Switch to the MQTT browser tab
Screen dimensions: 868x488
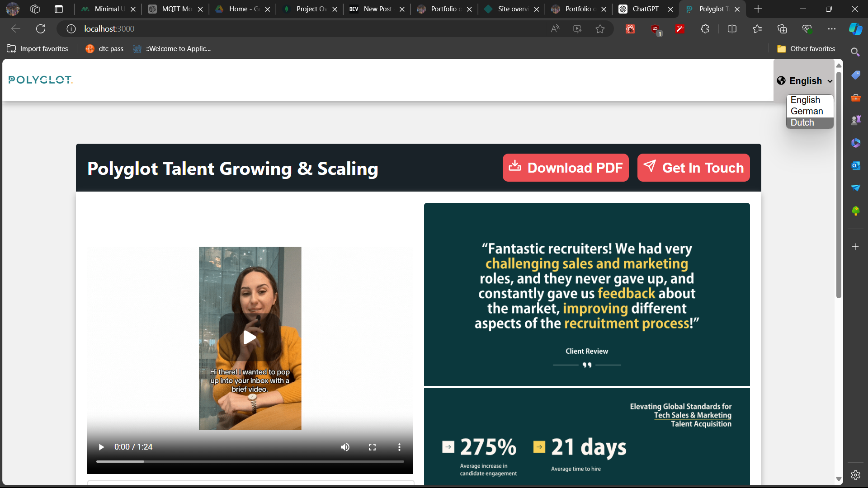pos(176,9)
